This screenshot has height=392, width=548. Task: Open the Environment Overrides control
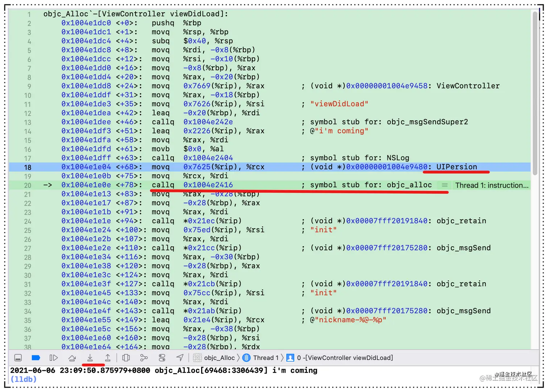(x=162, y=358)
